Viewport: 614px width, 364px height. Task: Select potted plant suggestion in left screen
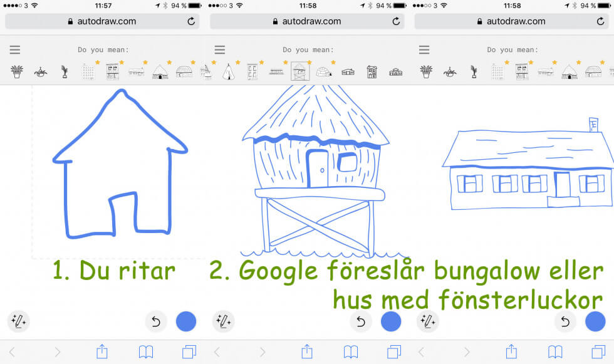pyautogui.click(x=17, y=71)
